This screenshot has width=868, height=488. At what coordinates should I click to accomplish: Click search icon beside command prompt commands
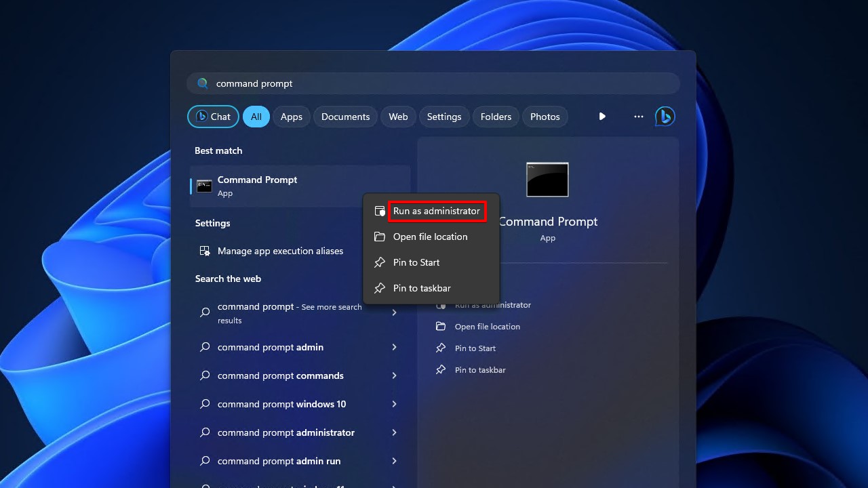[205, 375]
